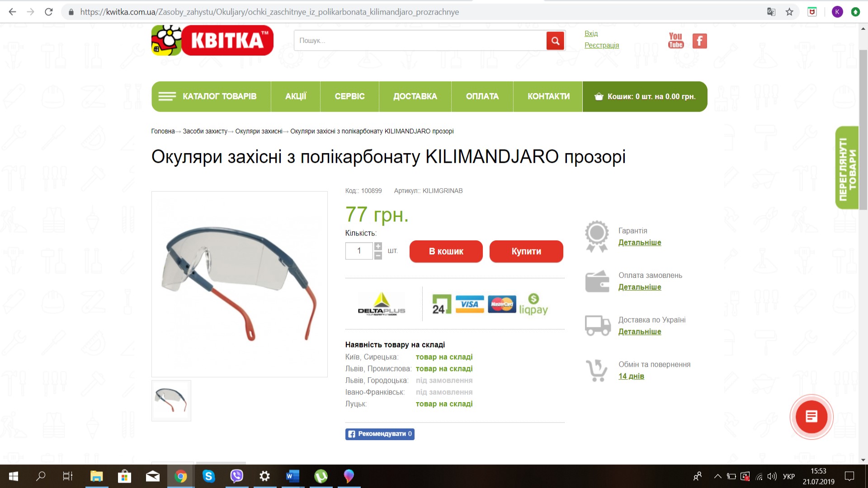Image resolution: width=868 pixels, height=488 pixels.
Task: Click the В кошик button
Action: (x=446, y=251)
